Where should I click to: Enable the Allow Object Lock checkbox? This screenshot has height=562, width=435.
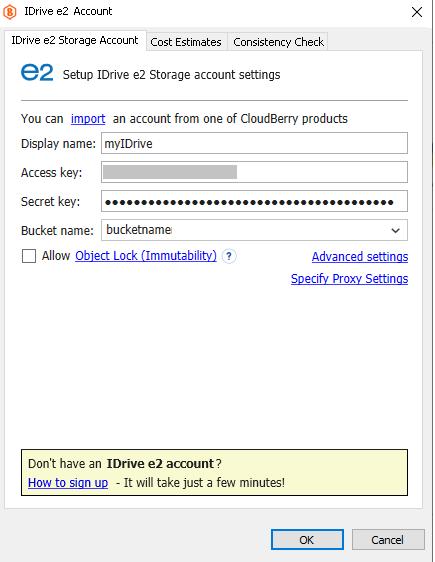click(29, 256)
